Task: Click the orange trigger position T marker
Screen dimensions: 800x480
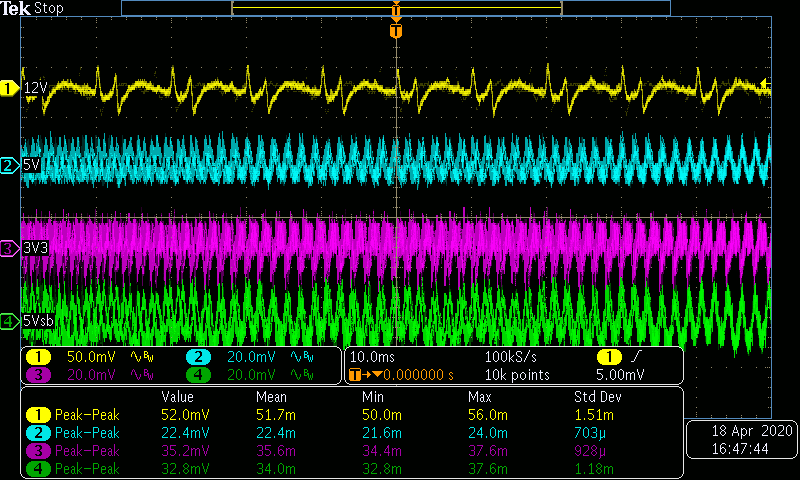Action: tap(396, 31)
